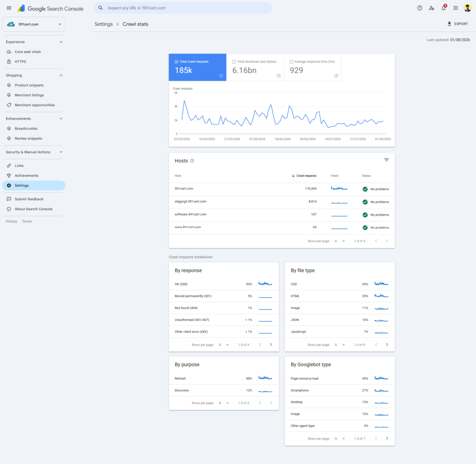Open help for Total download size
This screenshot has width=476, height=464.
278,76
